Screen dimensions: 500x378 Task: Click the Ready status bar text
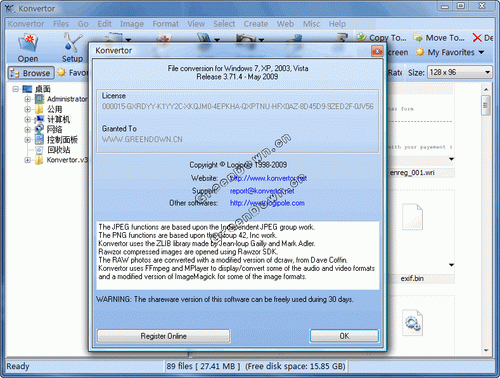pyautogui.click(x=18, y=366)
